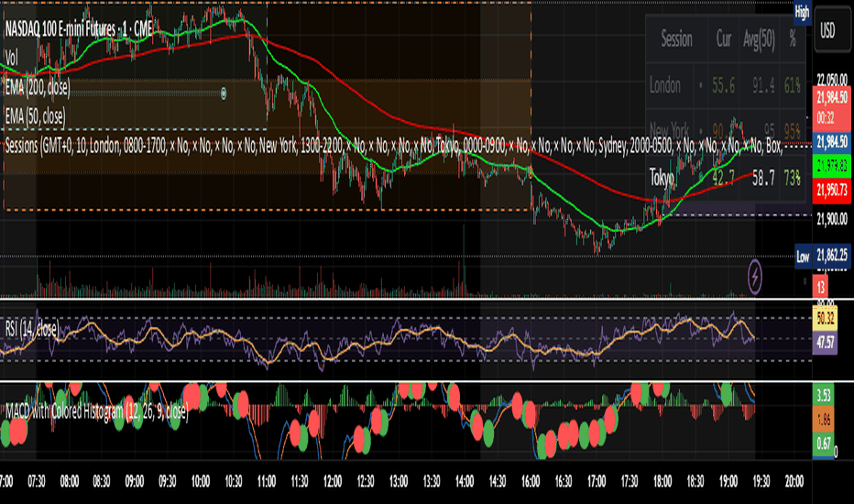This screenshot has width=854, height=504.
Task: Click New York percentage 95%
Action: (793, 131)
